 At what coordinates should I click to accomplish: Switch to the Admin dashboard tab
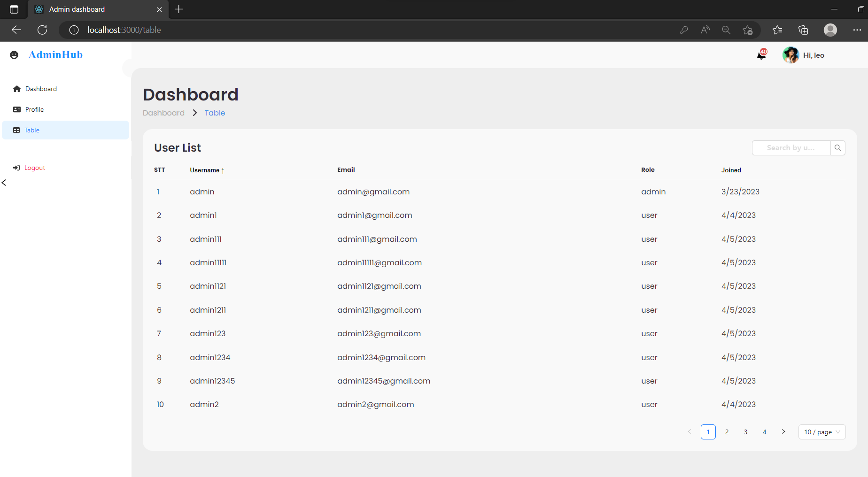[87, 9]
